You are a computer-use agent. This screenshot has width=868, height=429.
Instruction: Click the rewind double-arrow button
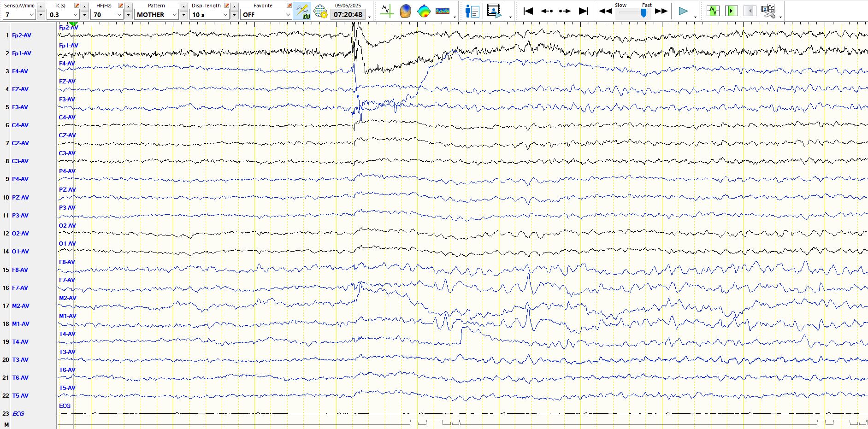pyautogui.click(x=605, y=11)
